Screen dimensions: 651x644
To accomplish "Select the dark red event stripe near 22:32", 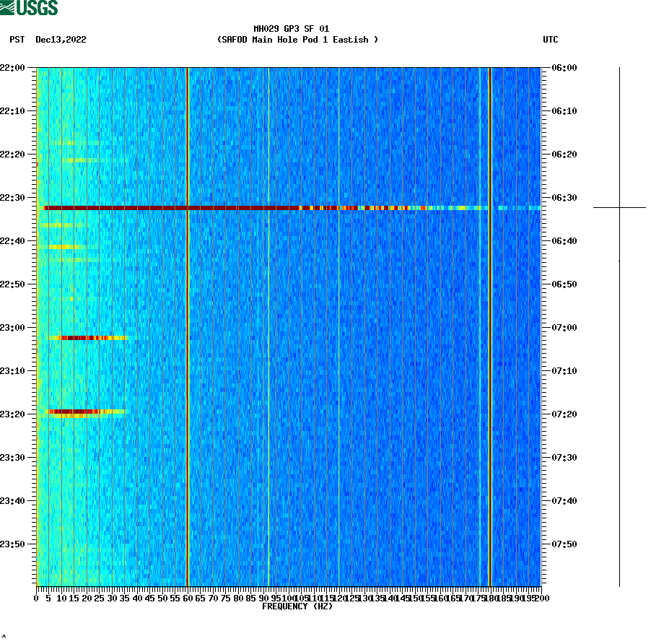I will (217, 209).
